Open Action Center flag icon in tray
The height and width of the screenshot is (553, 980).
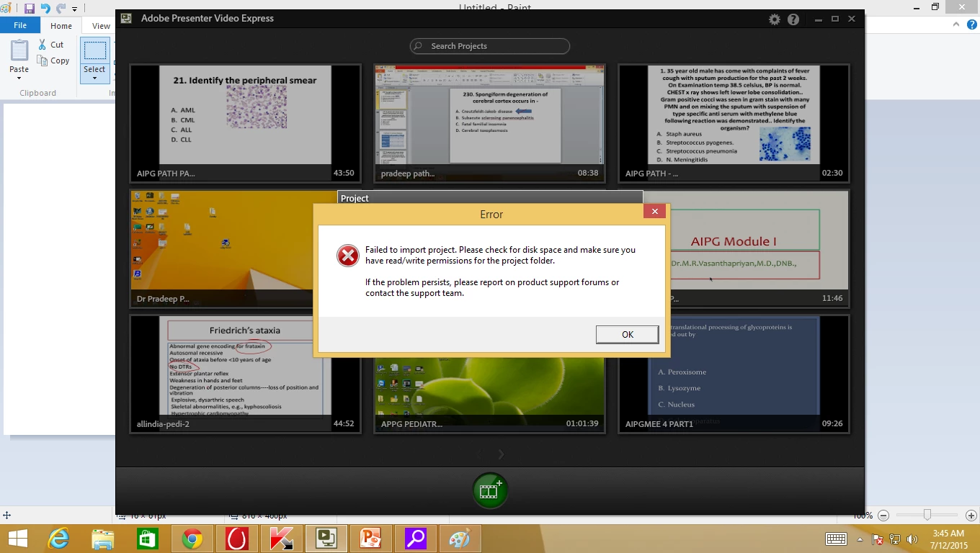click(x=878, y=539)
